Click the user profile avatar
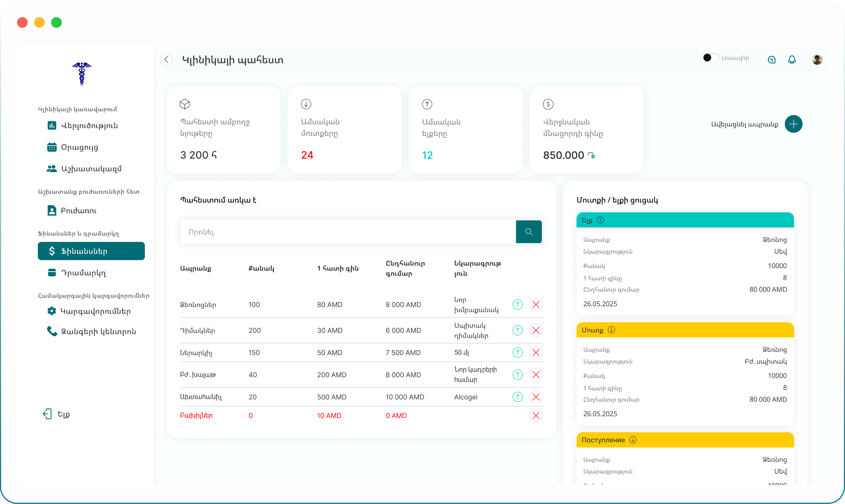The height and width of the screenshot is (504, 845). pyautogui.click(x=817, y=60)
